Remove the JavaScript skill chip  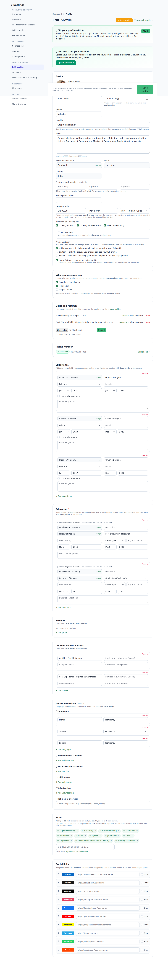(119, 836)
